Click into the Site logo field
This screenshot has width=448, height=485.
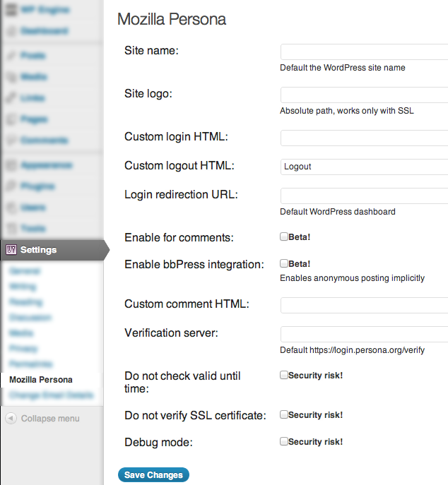pyautogui.click(x=365, y=95)
